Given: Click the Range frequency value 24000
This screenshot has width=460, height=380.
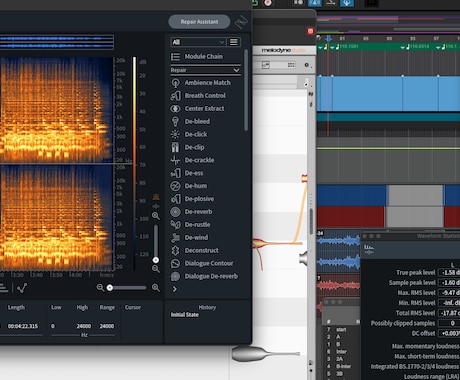Looking at the screenshot, I should click(107, 326).
